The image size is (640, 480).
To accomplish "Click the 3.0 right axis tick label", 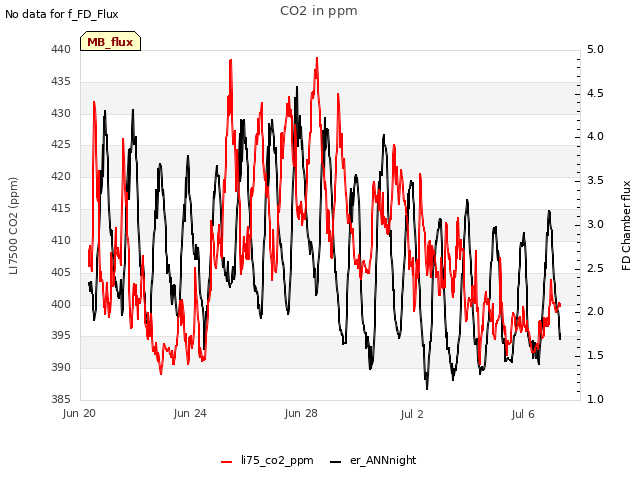I will point(595,224).
